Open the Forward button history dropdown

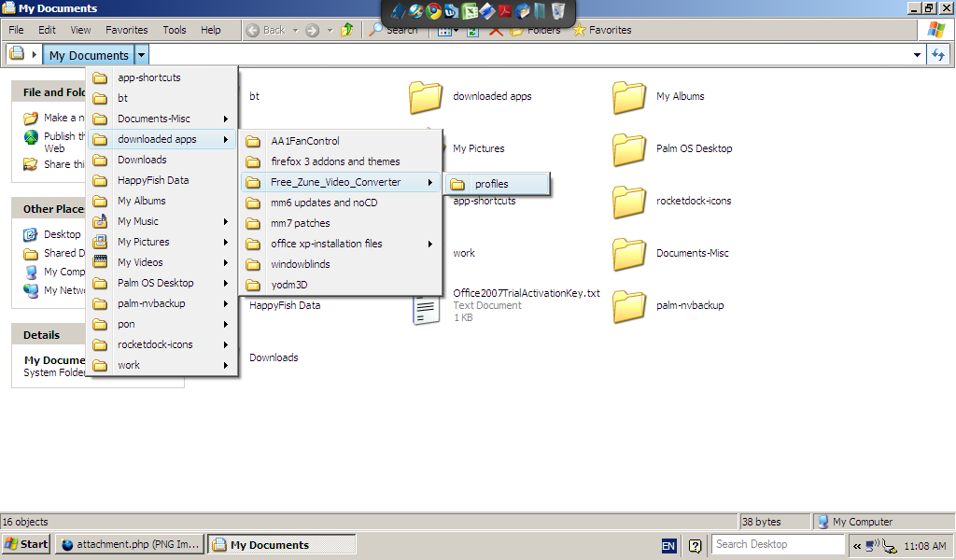[330, 30]
